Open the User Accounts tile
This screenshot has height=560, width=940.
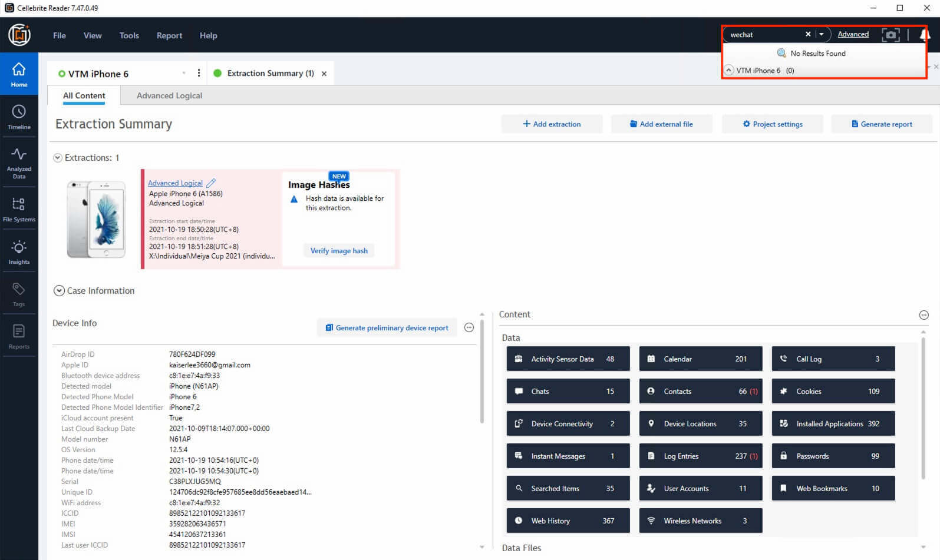click(701, 488)
